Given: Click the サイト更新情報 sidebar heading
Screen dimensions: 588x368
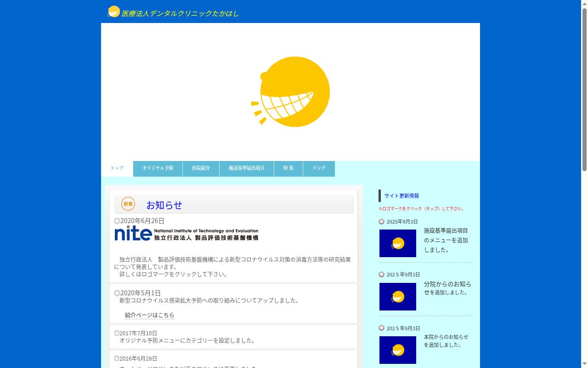Looking at the screenshot, I should [x=402, y=196].
